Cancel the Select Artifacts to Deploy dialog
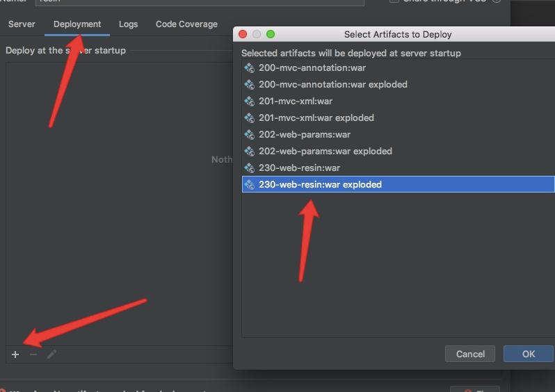The height and width of the screenshot is (392, 555). click(x=470, y=354)
